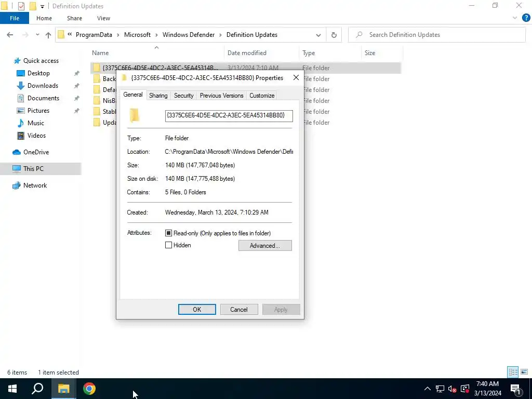Select the General tab
The width and height of the screenshot is (532, 399).
132,95
